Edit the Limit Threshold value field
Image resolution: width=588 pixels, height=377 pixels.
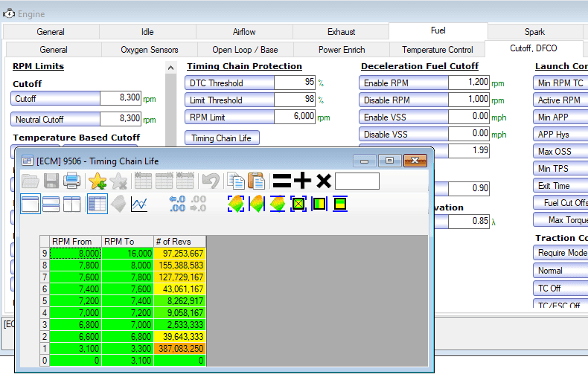(x=295, y=100)
